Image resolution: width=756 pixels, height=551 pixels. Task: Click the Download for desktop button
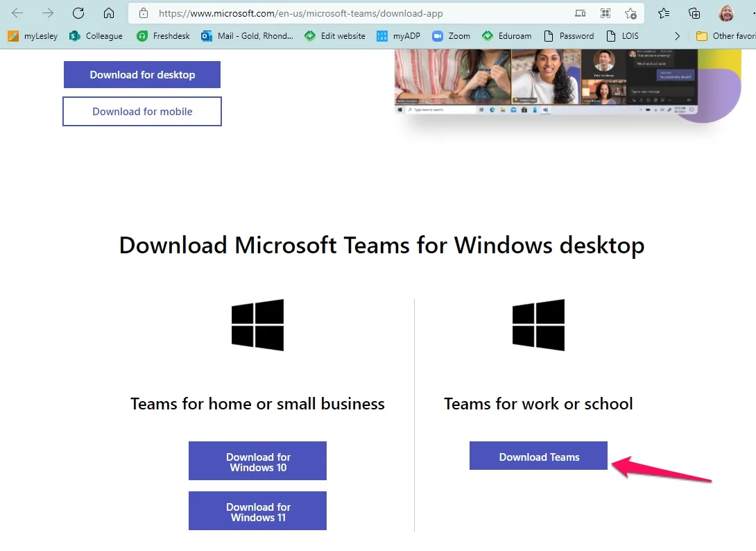(141, 74)
